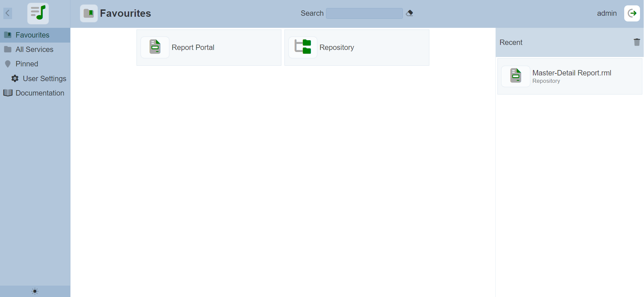
Task: Select Favourites in the sidebar
Action: click(33, 35)
